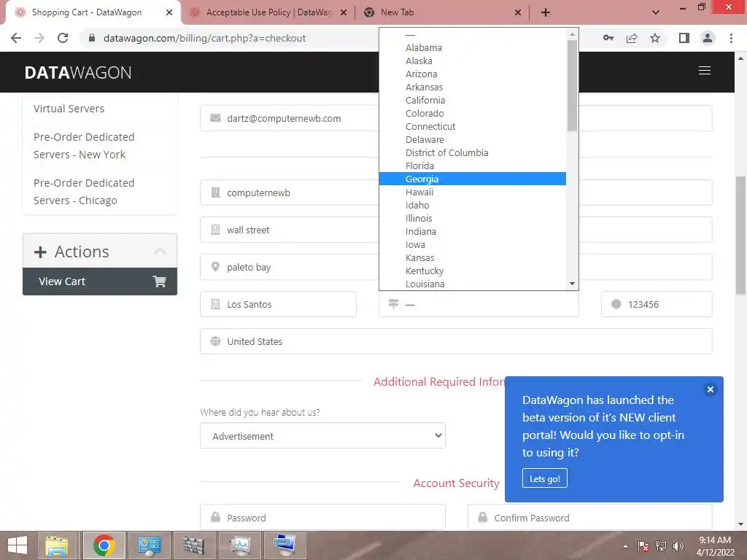This screenshot has width=747, height=560.
Task: Click the network tray icon
Action: (661, 546)
